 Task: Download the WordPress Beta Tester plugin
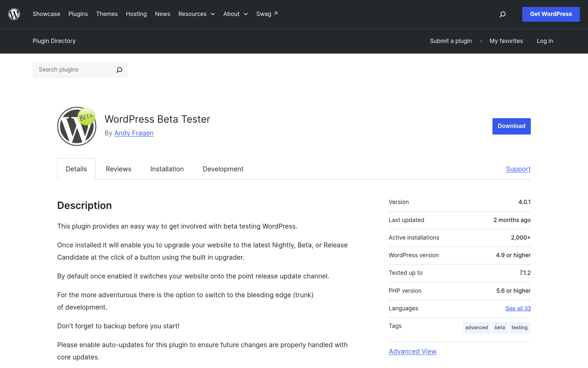(x=512, y=126)
